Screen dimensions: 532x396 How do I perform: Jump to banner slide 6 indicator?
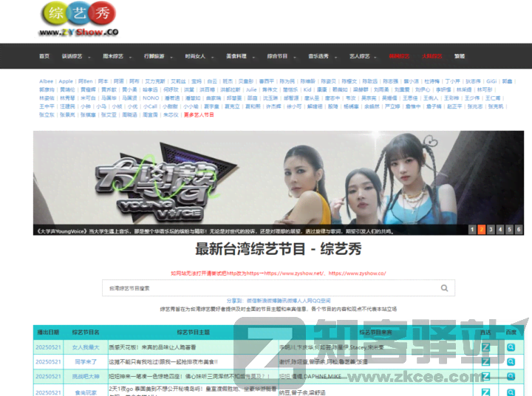point(519,230)
